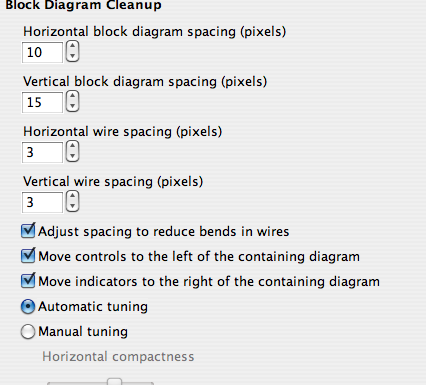Increase vertical block diagram spacing with up arrow
The width and height of the screenshot is (426, 385).
[x=72, y=96]
